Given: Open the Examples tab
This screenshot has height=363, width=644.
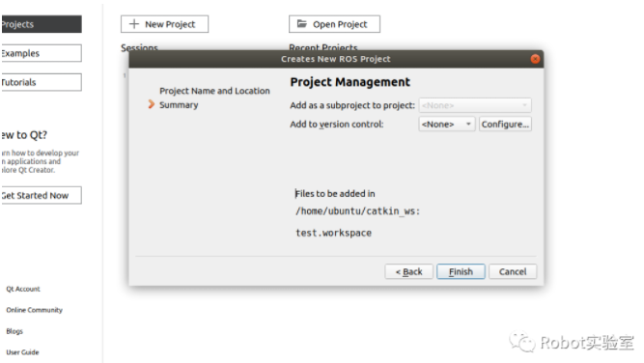Looking at the screenshot, I should [x=42, y=53].
